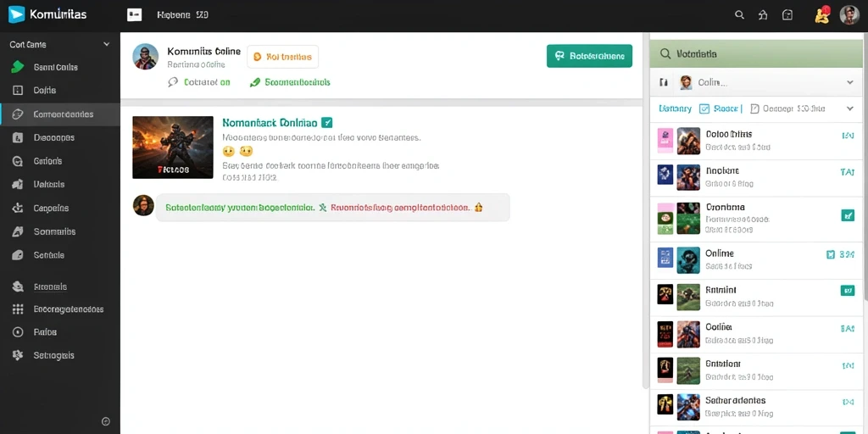Expand the 'Oolin...' dropdown chevron
This screenshot has width=868, height=434.
click(850, 82)
